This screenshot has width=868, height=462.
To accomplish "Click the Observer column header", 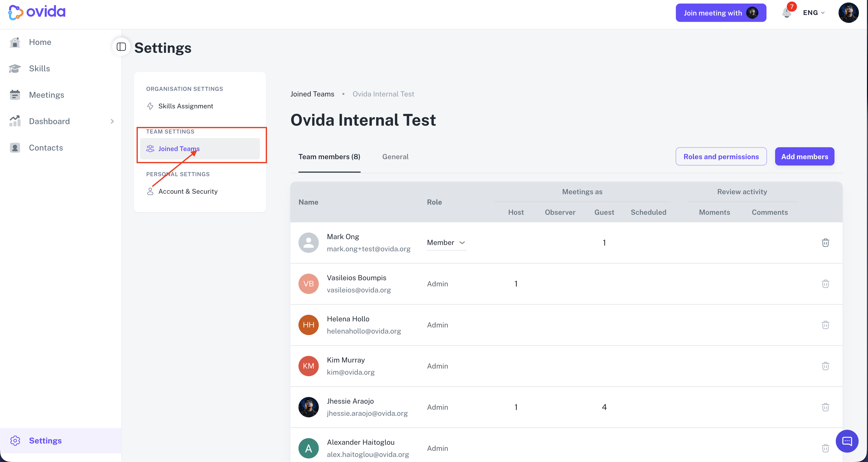I will pos(560,212).
